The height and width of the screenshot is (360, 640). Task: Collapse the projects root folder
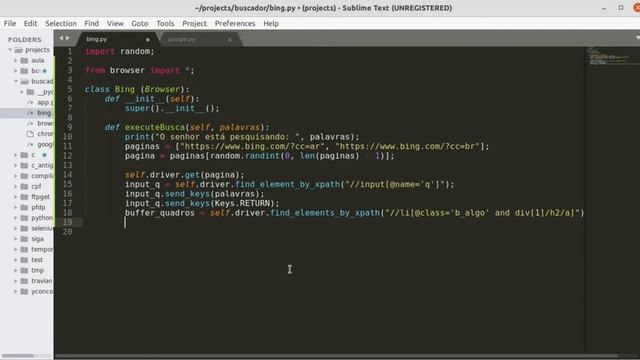[x=10, y=50]
